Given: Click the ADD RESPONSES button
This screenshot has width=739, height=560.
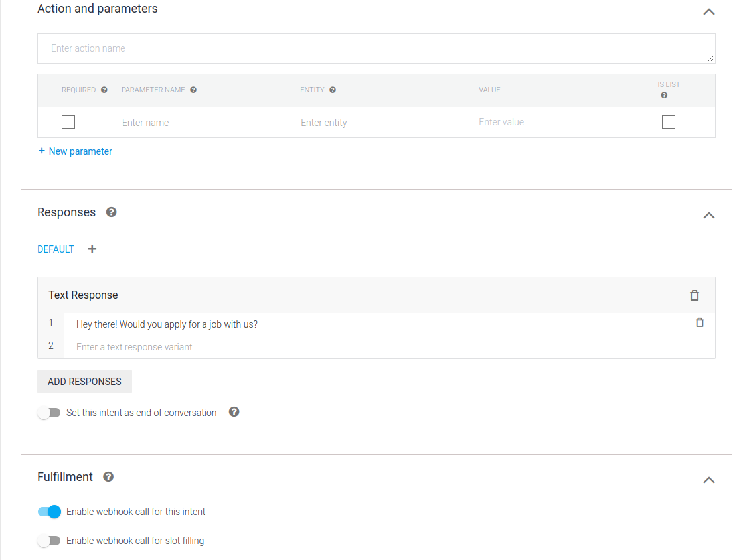Looking at the screenshot, I should click(84, 382).
